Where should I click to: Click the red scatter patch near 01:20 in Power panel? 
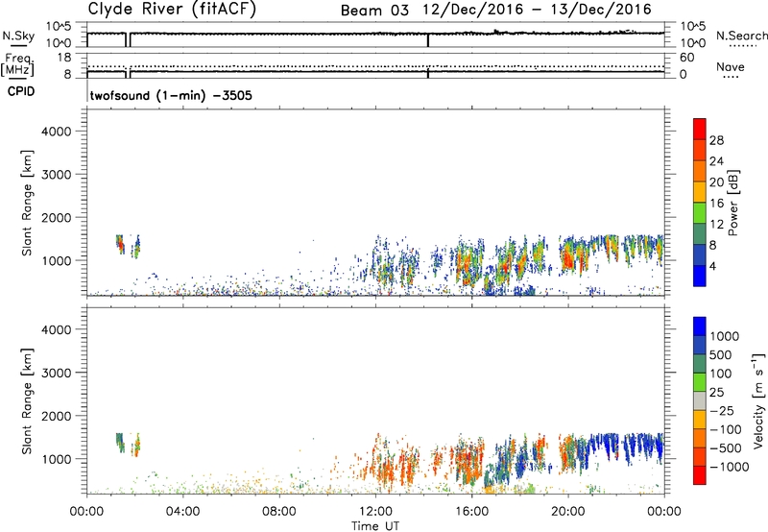point(121,245)
